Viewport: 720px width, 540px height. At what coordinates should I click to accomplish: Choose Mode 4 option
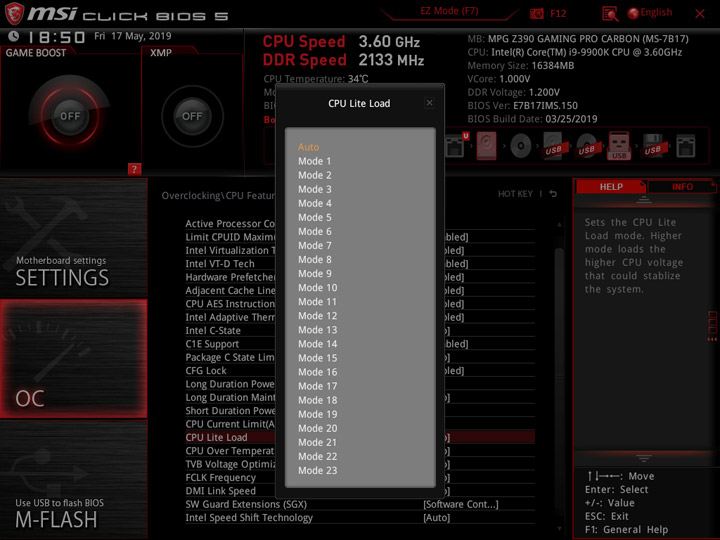click(315, 203)
